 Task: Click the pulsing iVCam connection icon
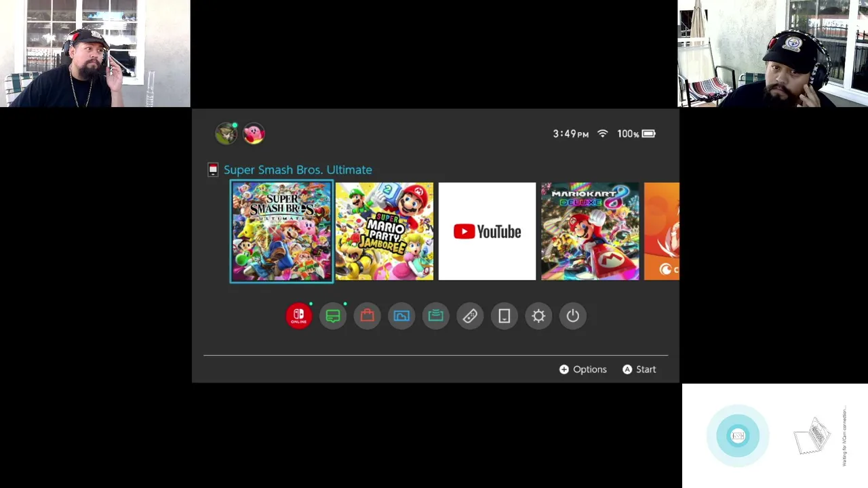click(738, 436)
